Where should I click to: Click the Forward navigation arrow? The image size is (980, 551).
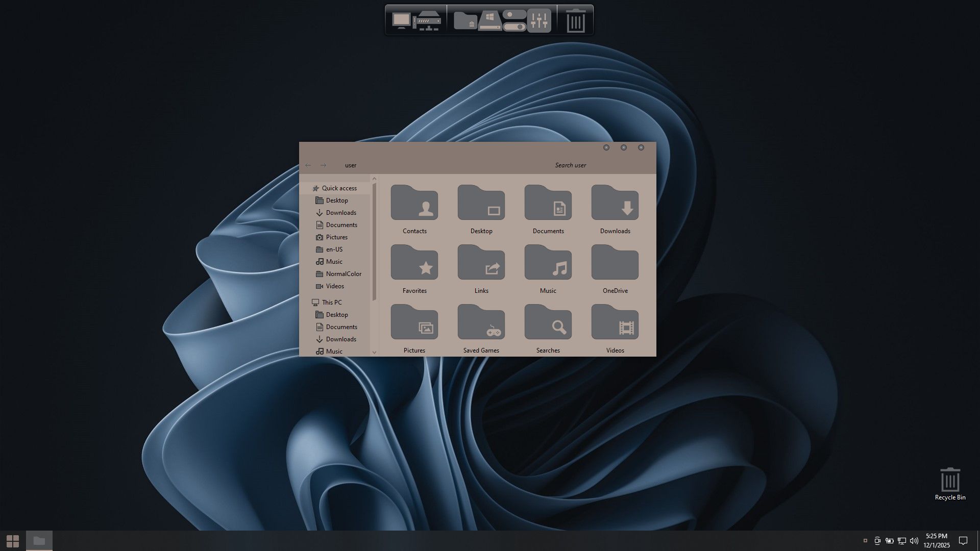[323, 165]
